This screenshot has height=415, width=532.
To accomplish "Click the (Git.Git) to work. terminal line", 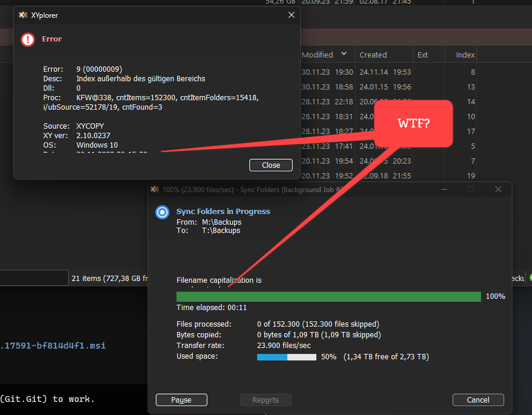I will click(47, 399).
